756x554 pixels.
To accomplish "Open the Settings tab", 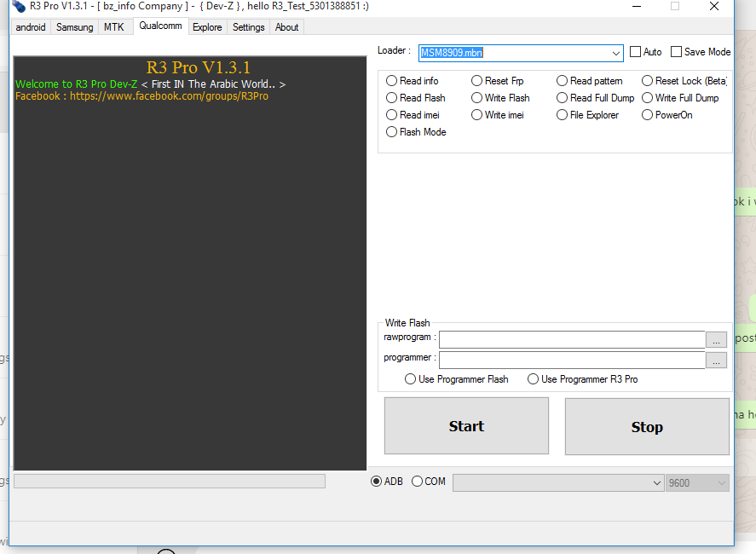I will point(248,27).
